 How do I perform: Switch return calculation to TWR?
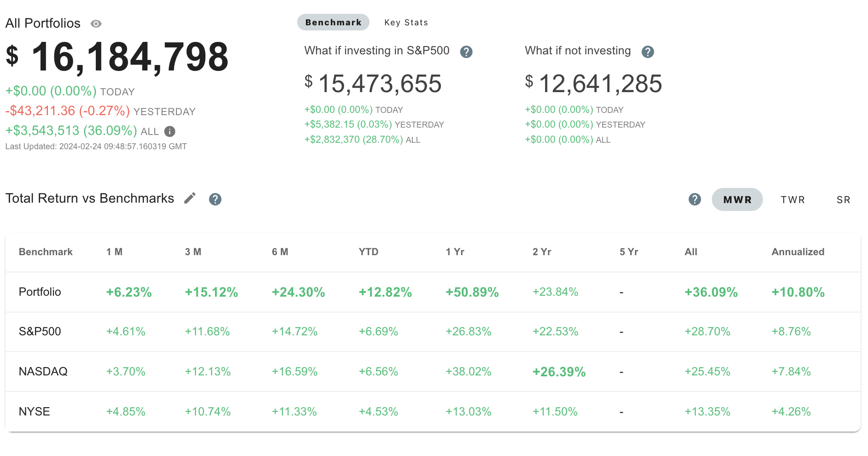pos(792,199)
